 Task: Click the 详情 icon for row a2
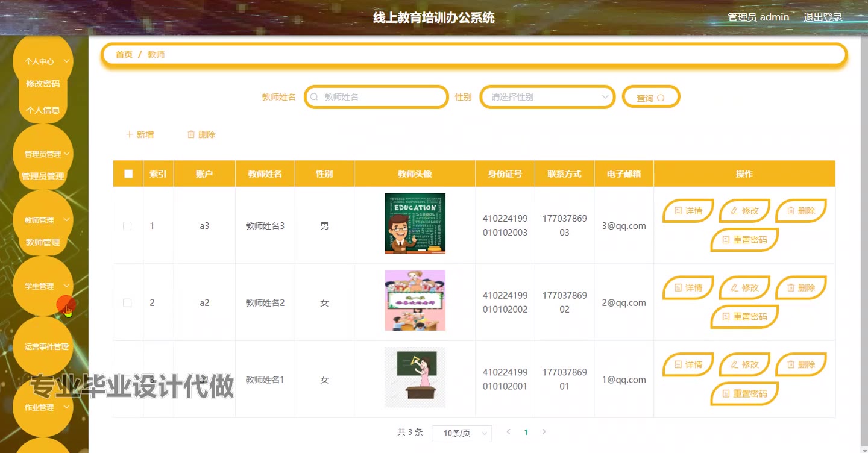click(678, 288)
